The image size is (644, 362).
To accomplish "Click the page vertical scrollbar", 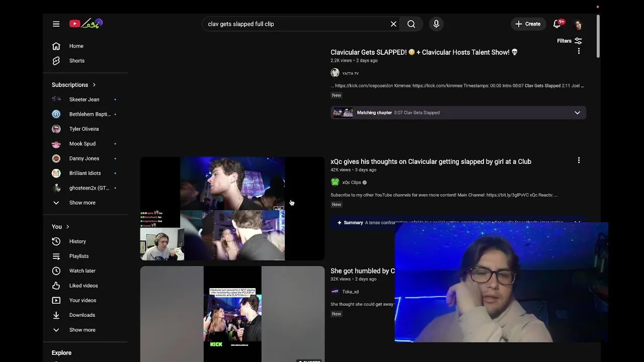I will pyautogui.click(x=598, y=36).
